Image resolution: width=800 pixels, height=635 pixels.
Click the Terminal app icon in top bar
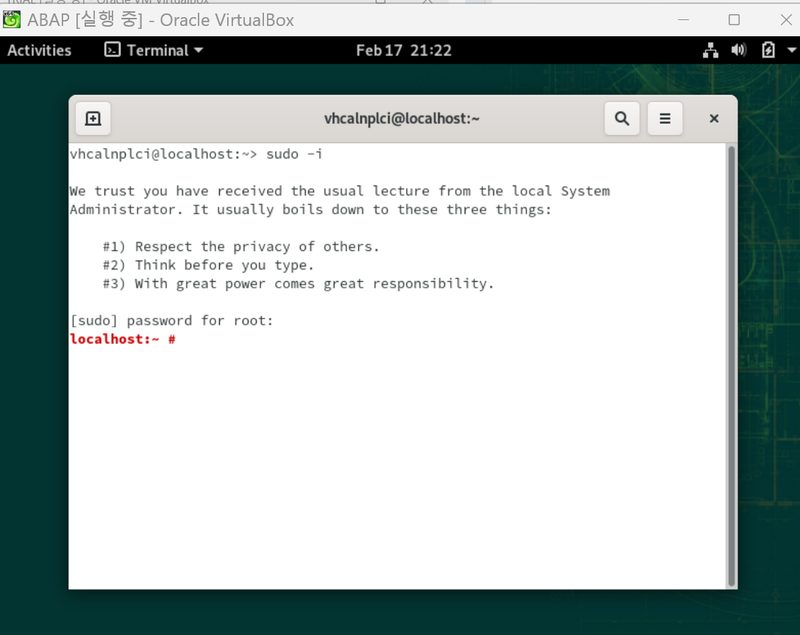pyautogui.click(x=113, y=50)
